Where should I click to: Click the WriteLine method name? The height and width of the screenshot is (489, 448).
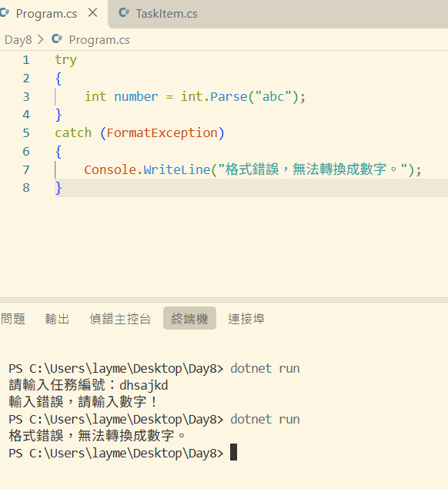point(177,170)
